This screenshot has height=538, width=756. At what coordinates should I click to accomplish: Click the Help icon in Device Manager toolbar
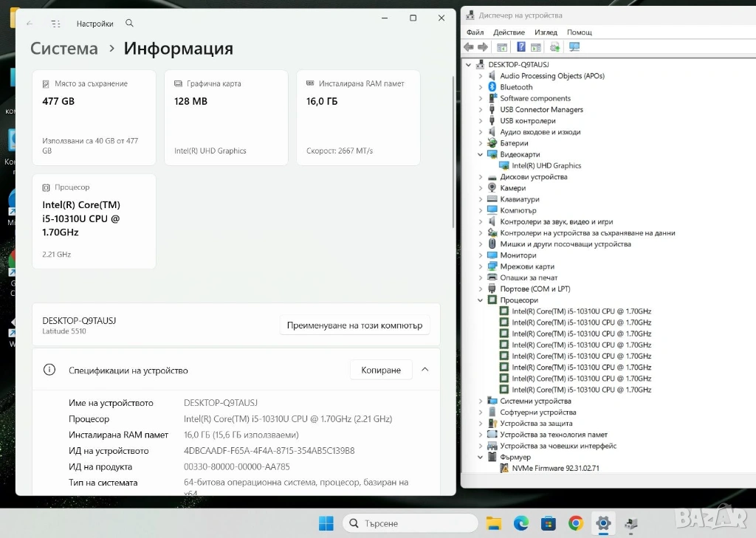coord(521,47)
